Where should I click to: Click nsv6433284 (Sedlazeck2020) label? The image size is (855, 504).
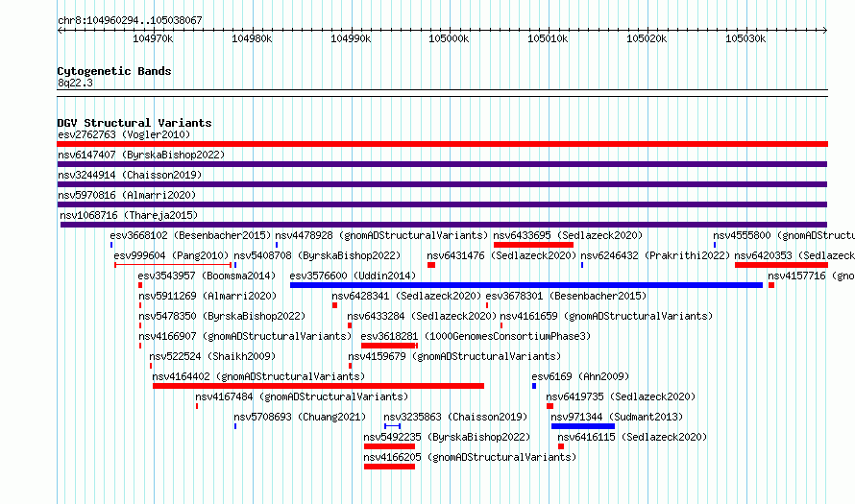(422, 316)
